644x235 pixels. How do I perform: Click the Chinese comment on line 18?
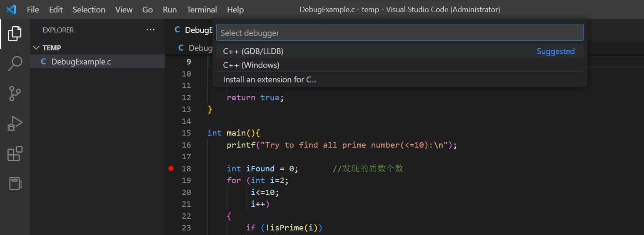pos(368,168)
